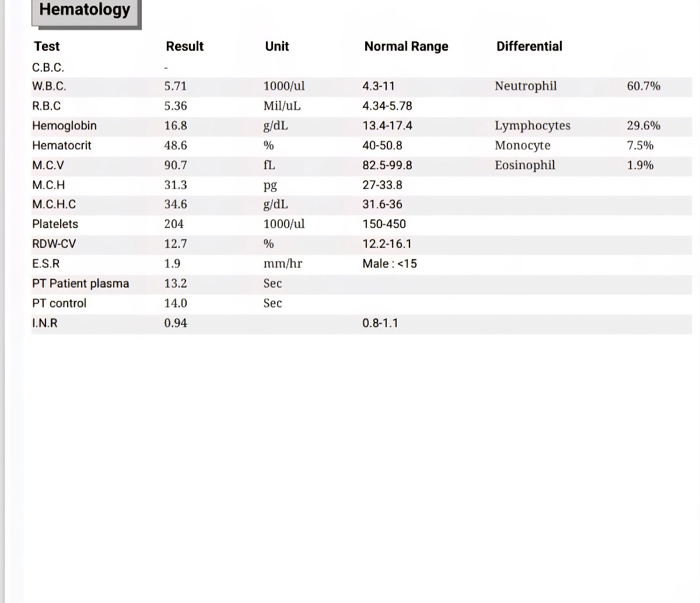Select the Neutrophil percentage 60.7%
700x603 pixels.
tap(643, 86)
